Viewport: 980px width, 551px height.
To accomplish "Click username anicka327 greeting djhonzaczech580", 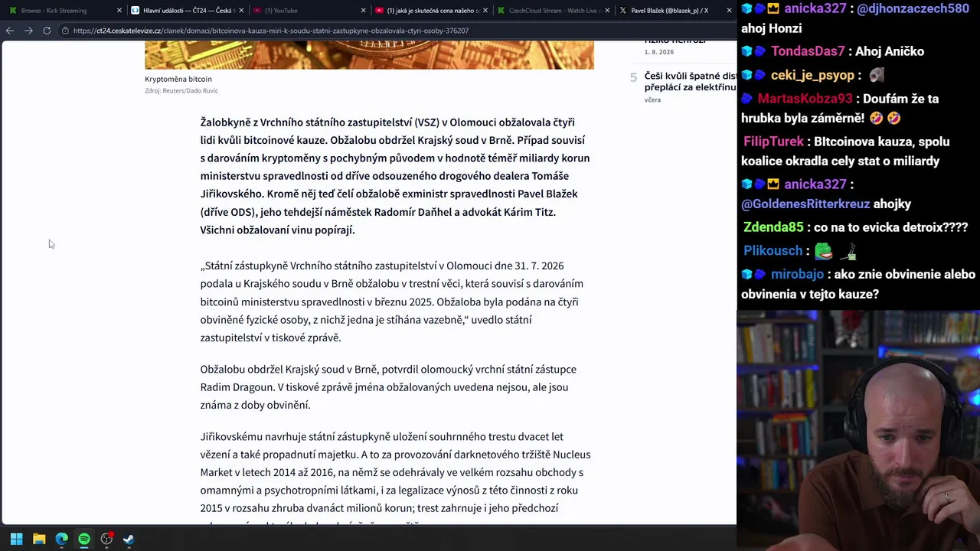I will pyautogui.click(x=815, y=8).
